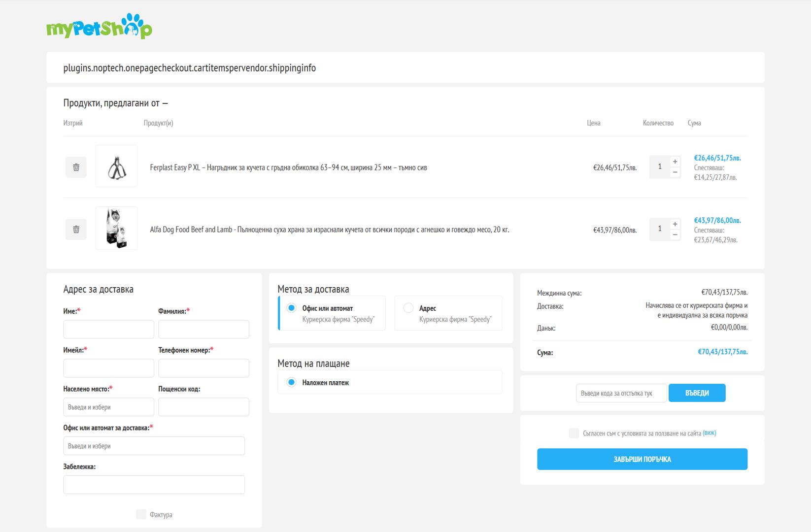Click the myPetShop logo
Image resolution: width=811 pixels, height=532 pixels.
[x=99, y=26]
